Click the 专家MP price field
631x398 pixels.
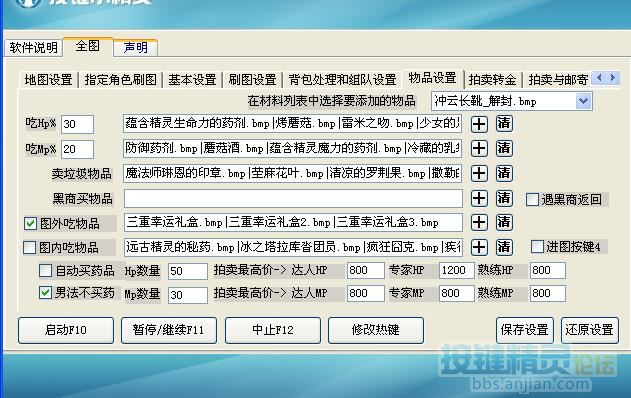pyautogui.click(x=456, y=293)
